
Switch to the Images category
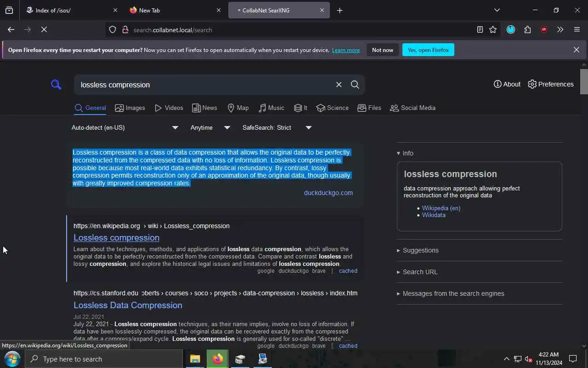click(130, 108)
